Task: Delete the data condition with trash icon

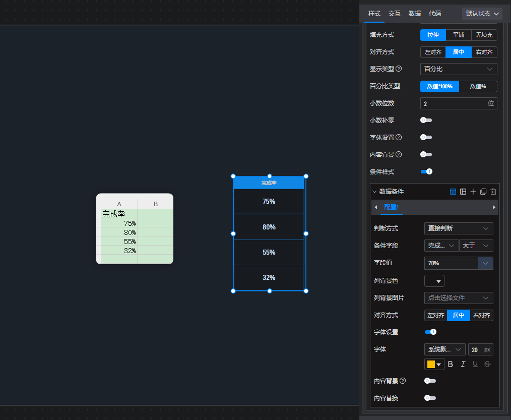Action: point(493,192)
